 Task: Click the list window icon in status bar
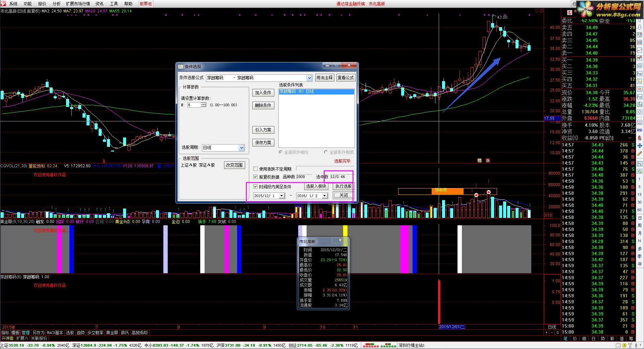pos(618,345)
